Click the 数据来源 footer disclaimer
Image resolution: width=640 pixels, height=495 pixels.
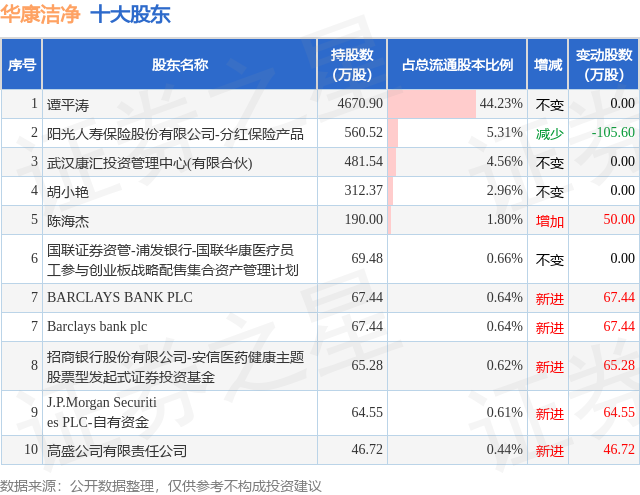[x=161, y=486]
